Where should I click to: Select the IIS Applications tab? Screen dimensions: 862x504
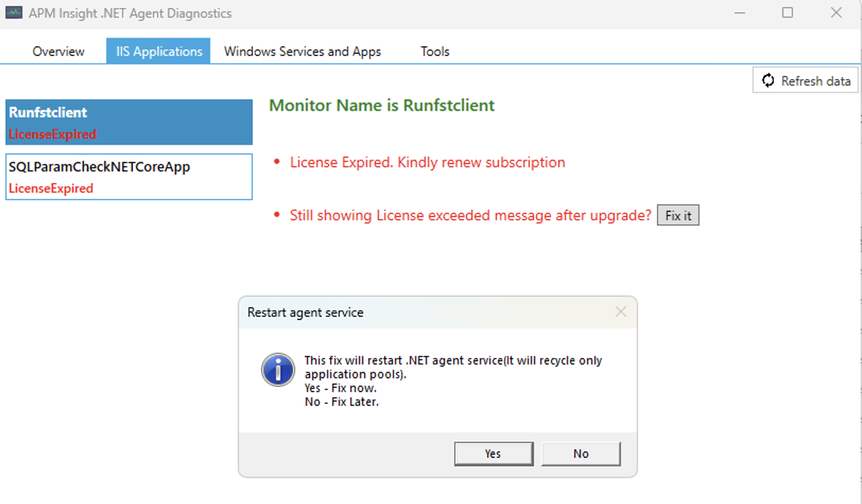point(159,51)
